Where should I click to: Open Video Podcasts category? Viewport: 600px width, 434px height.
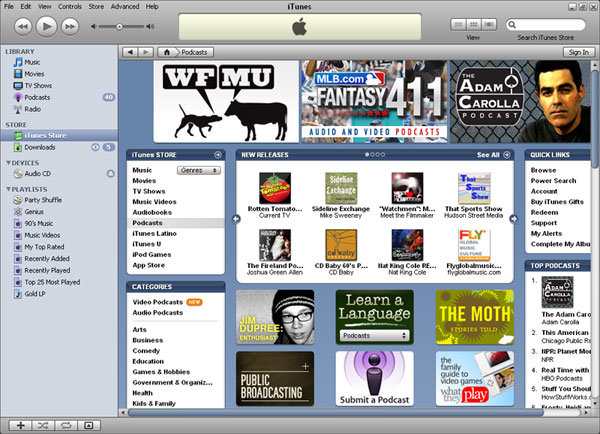pyautogui.click(x=158, y=302)
